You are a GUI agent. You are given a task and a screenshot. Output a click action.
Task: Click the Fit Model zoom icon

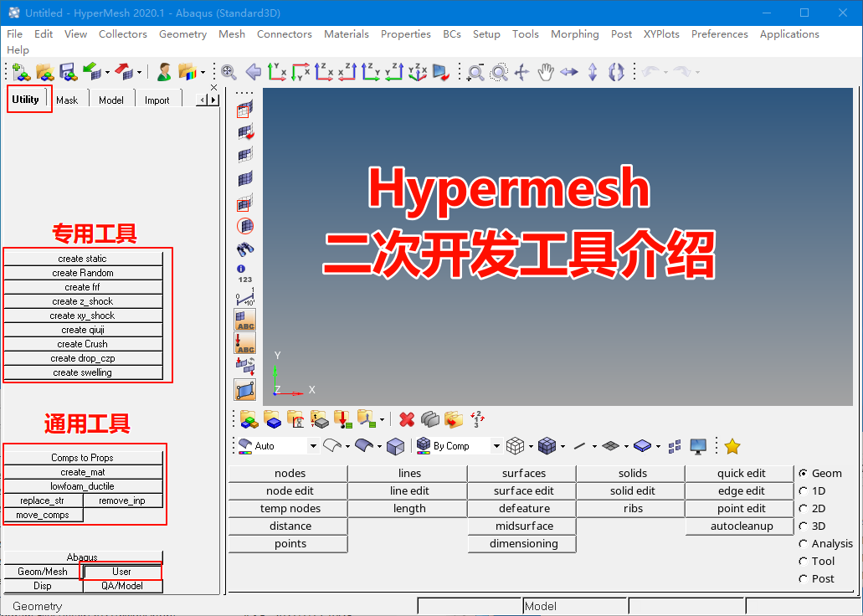pyautogui.click(x=229, y=72)
